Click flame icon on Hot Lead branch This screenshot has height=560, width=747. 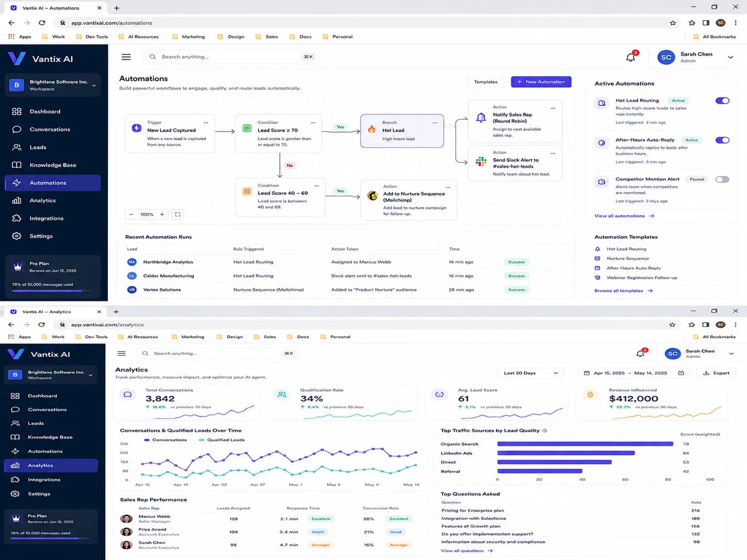point(371,129)
